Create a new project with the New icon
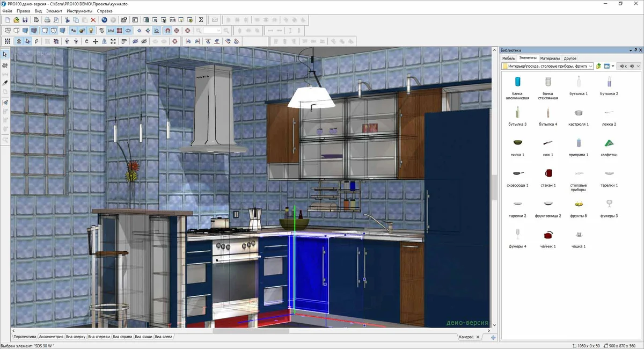Viewport: 644px width, 349px height. pos(8,20)
